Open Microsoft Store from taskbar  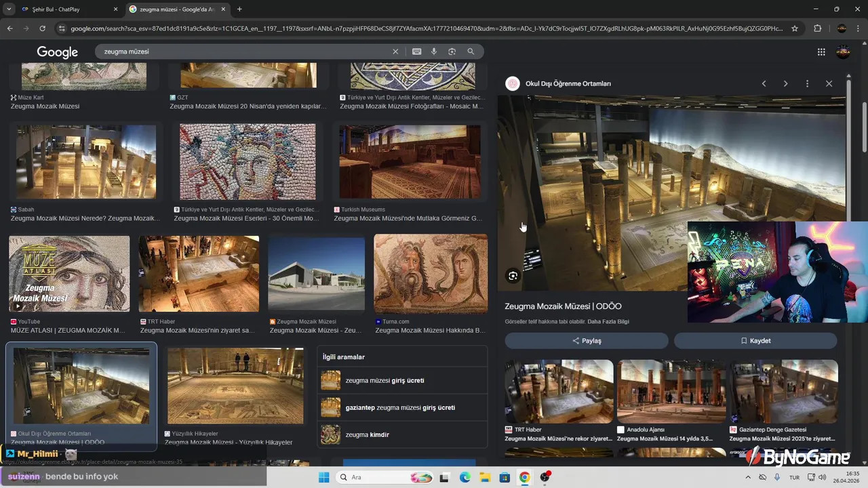[x=505, y=477]
